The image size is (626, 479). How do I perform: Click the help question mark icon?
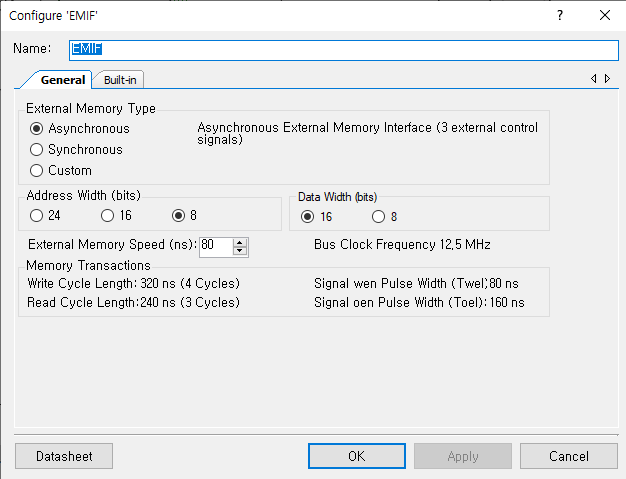(560, 15)
